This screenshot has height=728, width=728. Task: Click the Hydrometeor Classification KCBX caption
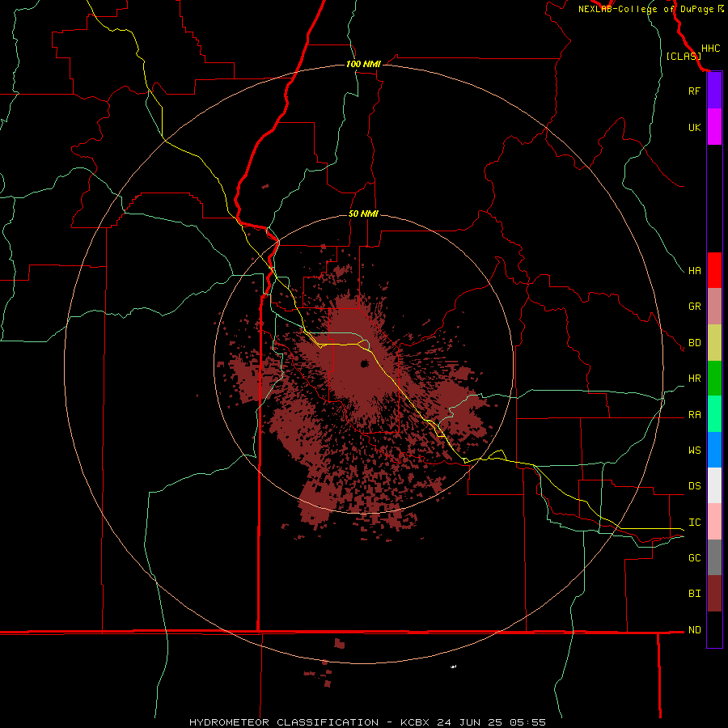367,722
